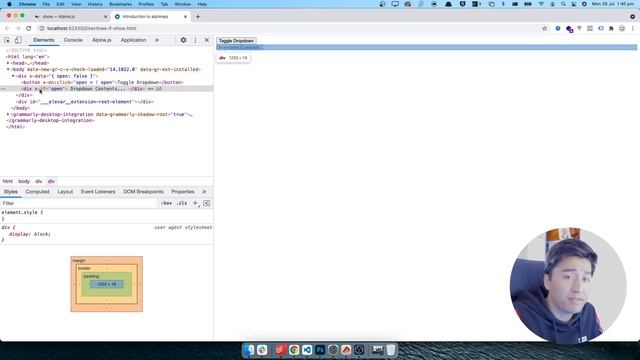Toggle the computed styles sidebar icon

tap(207, 203)
